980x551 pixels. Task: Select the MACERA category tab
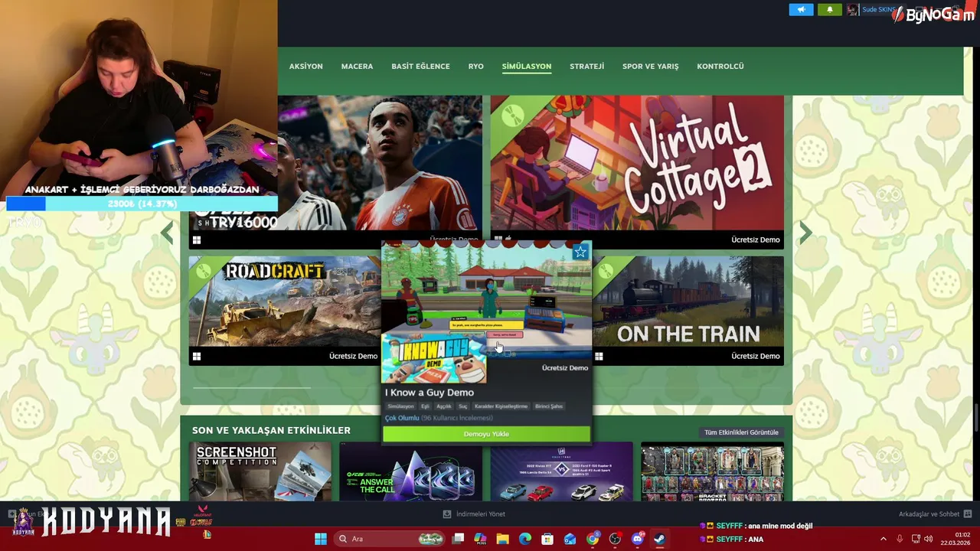357,67
